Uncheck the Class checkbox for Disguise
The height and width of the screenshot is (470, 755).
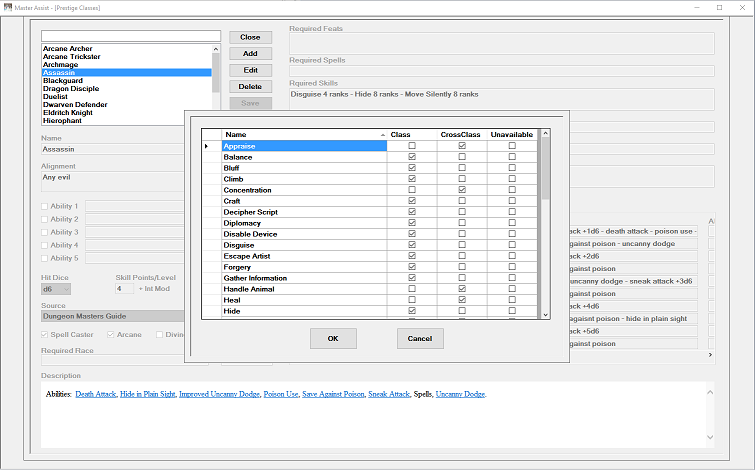pyautogui.click(x=412, y=245)
